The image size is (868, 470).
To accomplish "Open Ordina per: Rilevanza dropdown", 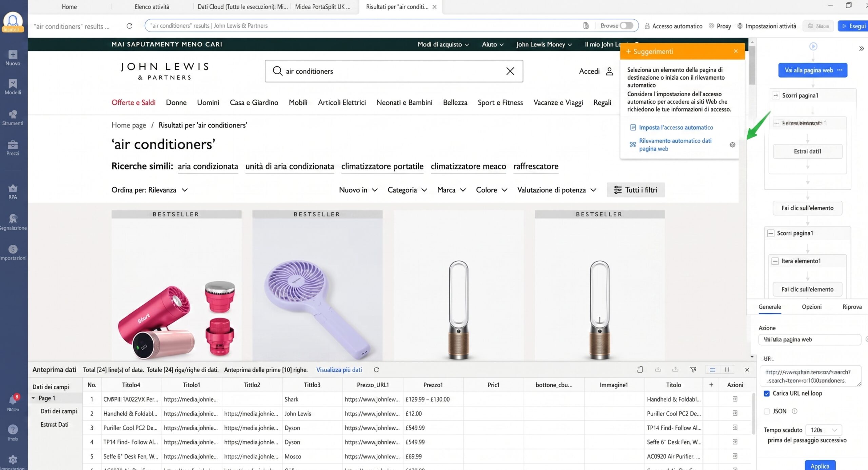I will (x=150, y=190).
